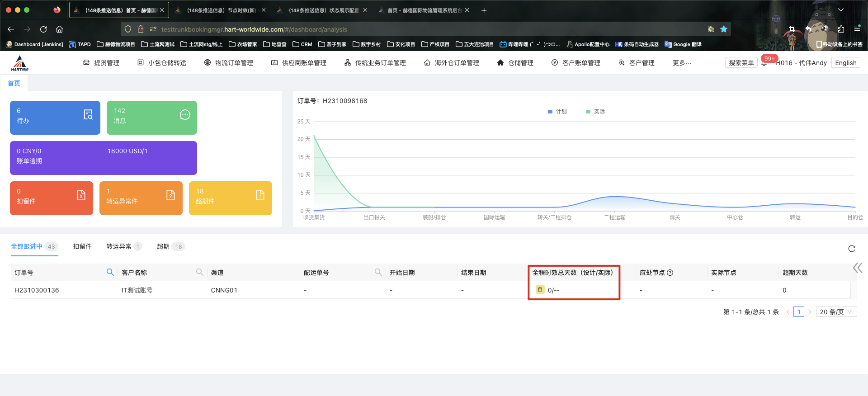Expand the 更多 navigation menu
The height and width of the screenshot is (396, 868).
682,63
